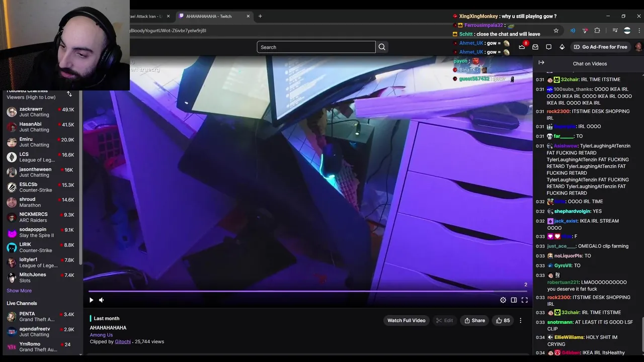Close the Israel Attack Iran tab
Screen dimensions: 644x362
[168, 16]
